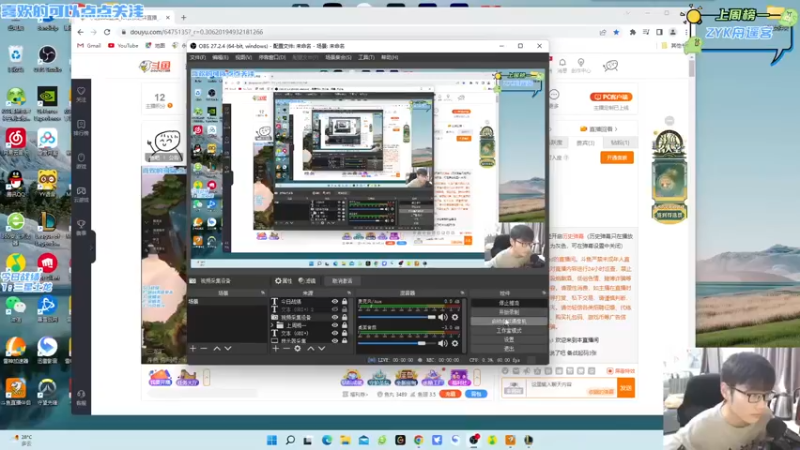
Task: Toggle lock on 今日战绩 source
Action: pos(344,302)
